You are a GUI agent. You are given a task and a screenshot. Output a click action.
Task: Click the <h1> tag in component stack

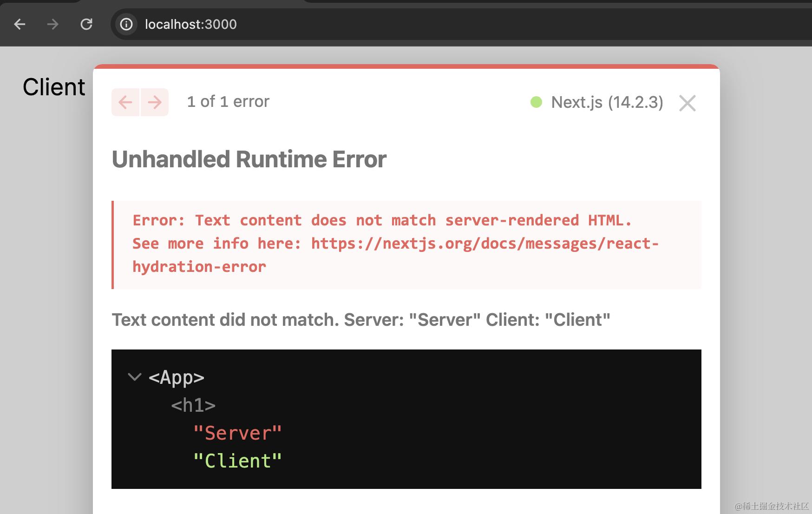pyautogui.click(x=193, y=405)
